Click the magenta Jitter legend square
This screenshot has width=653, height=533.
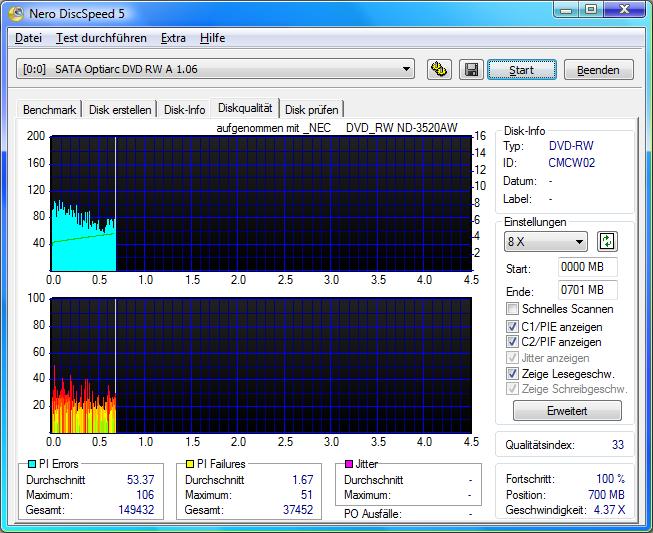click(348, 464)
